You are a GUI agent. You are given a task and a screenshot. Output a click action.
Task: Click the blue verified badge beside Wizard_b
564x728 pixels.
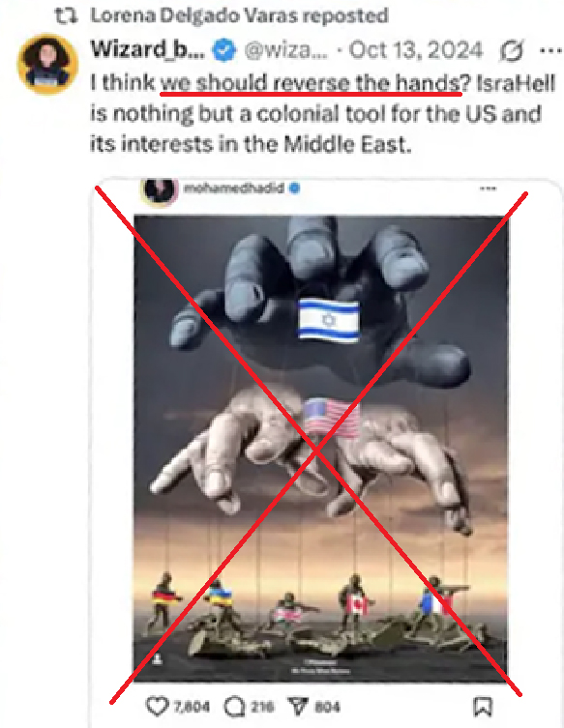tap(223, 49)
